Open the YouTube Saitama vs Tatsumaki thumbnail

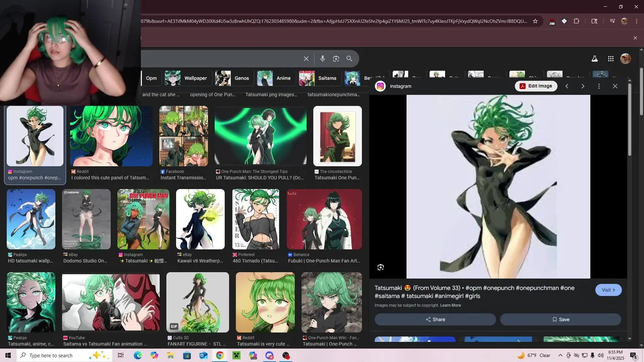click(111, 303)
